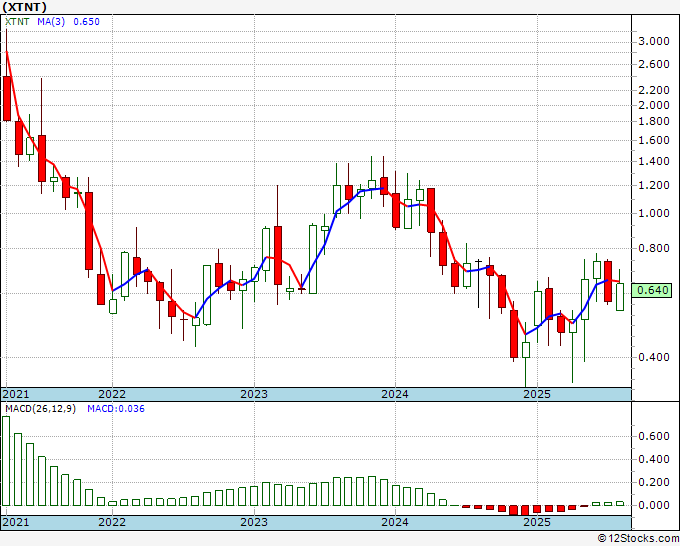Click 2025 on the price chart time axis

pos(536,394)
